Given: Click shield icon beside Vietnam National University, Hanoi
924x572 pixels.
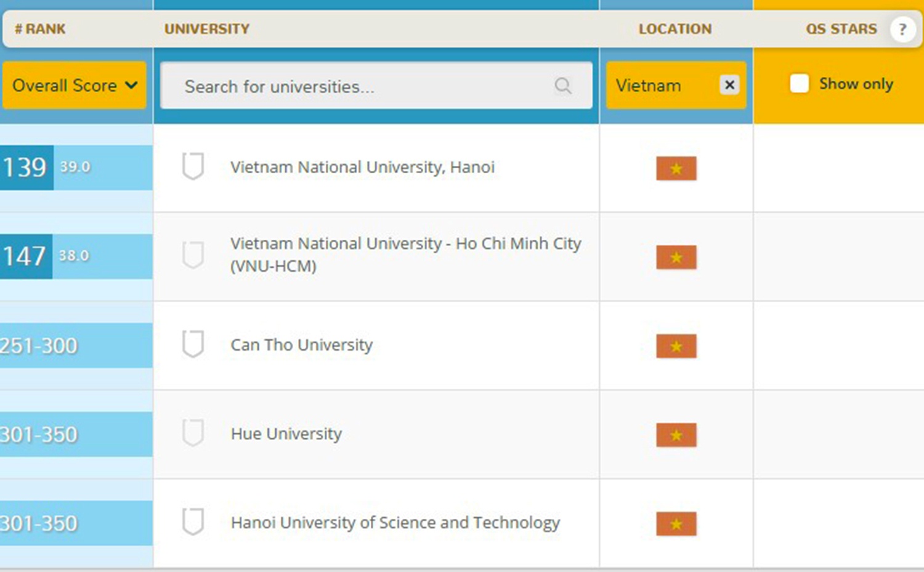Looking at the screenshot, I should pos(193,166).
